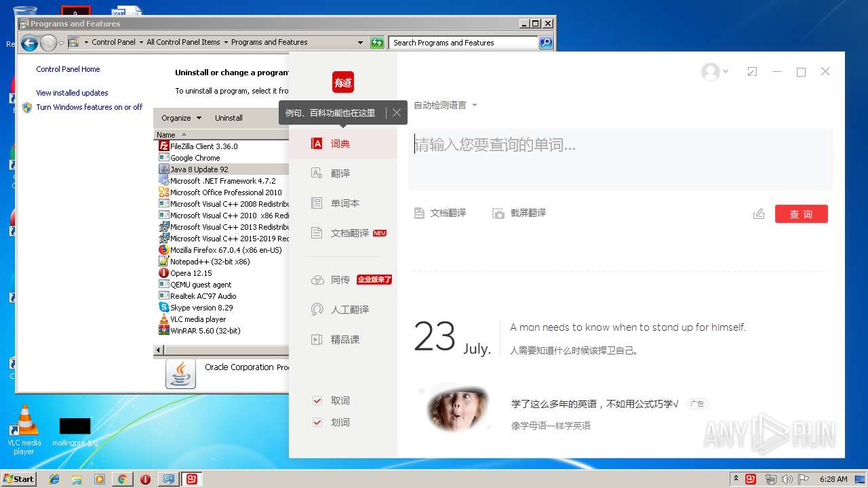Open View installed updates link

pos(72,93)
